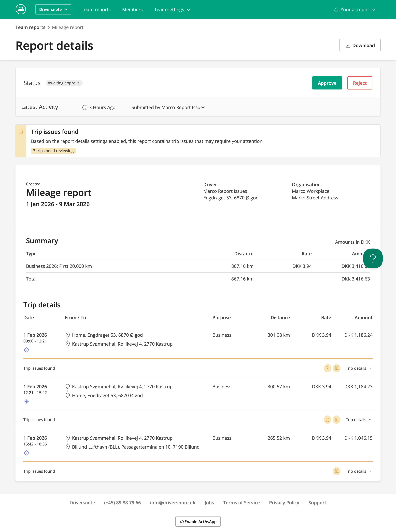
Task: Click the route issue icon on first trip
Action: (x=337, y=368)
